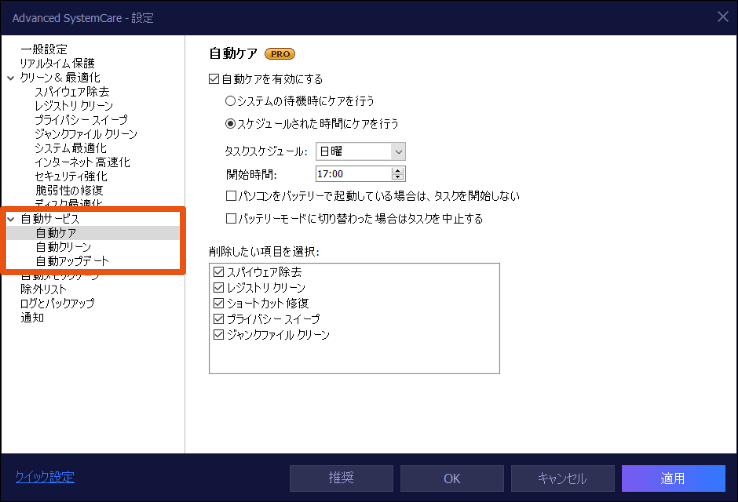Image resolution: width=738 pixels, height=502 pixels.
Task: Select インターネット高速化 in the sidebar tree
Action: point(82,162)
